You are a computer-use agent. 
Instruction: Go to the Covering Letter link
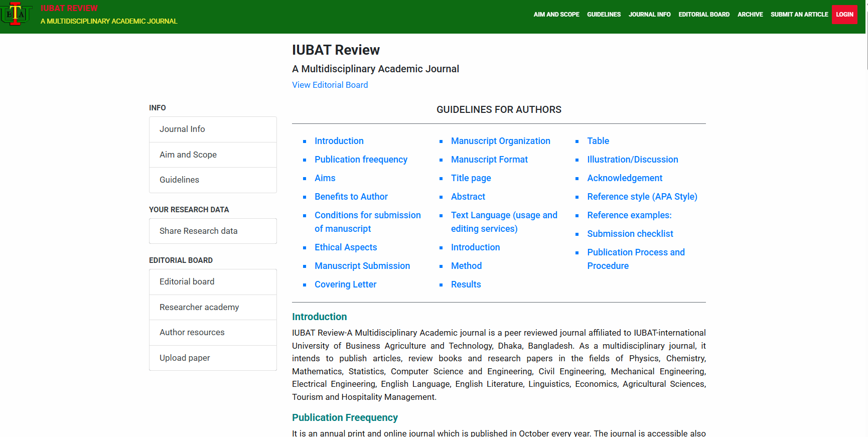345,284
